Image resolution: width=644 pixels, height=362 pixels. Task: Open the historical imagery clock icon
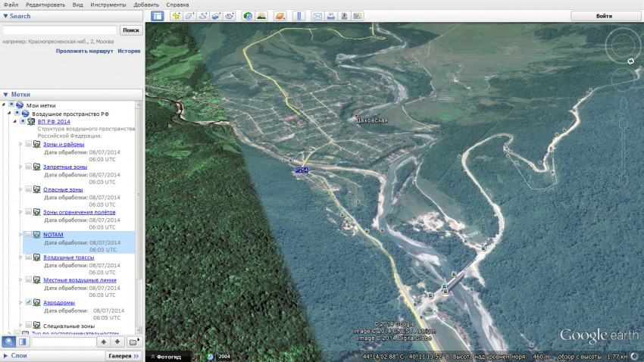pos(248,16)
